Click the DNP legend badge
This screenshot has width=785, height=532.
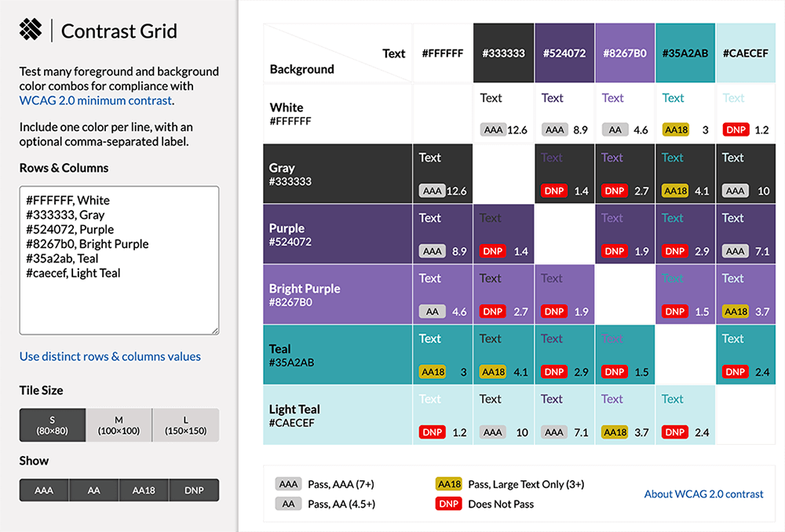point(448,503)
